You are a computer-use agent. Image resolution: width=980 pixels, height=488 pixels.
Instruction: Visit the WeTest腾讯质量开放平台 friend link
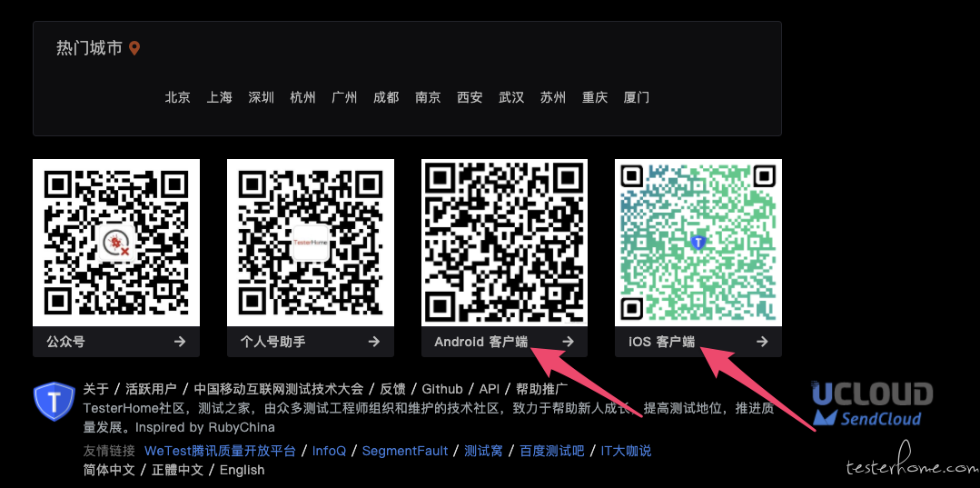(x=220, y=451)
